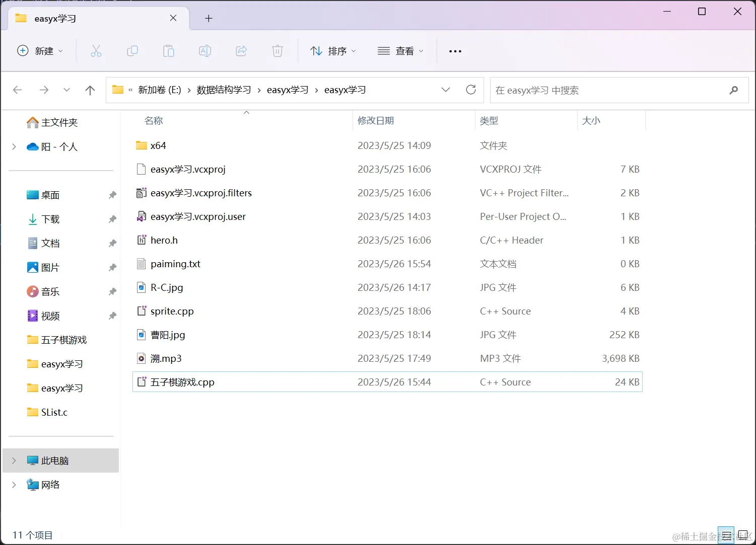Select the hero.h header file icon

coord(142,240)
